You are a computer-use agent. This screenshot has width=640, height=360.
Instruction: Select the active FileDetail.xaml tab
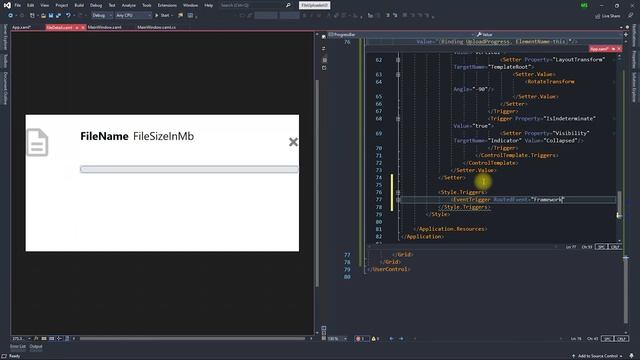(59, 27)
